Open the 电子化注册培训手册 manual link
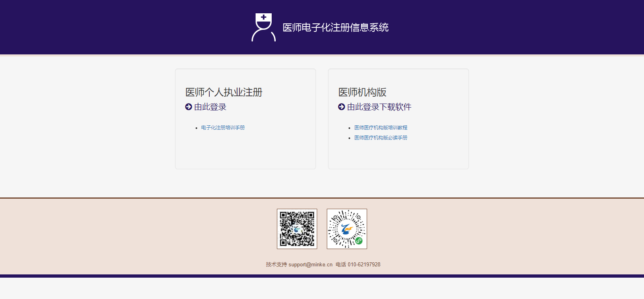The width and height of the screenshot is (644, 299). click(223, 128)
